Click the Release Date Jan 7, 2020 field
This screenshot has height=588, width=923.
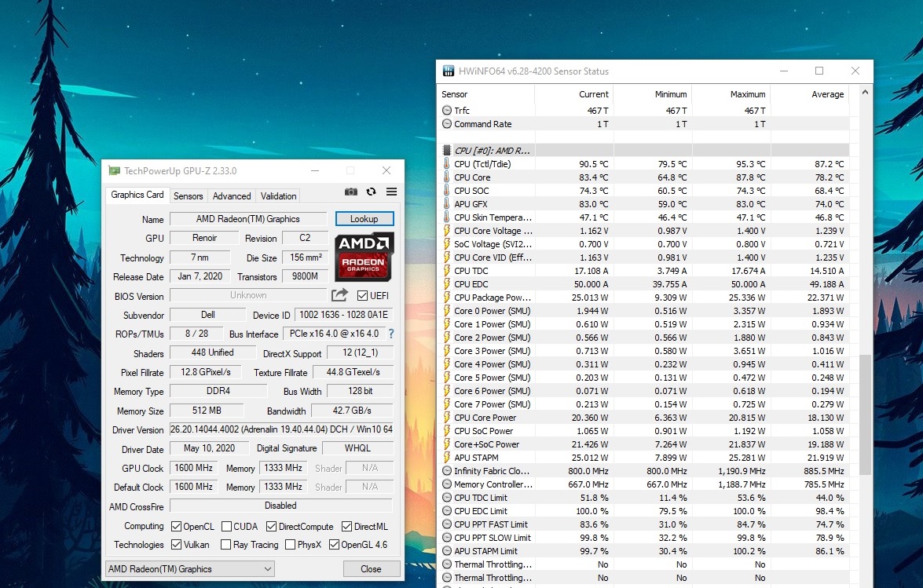click(x=200, y=276)
